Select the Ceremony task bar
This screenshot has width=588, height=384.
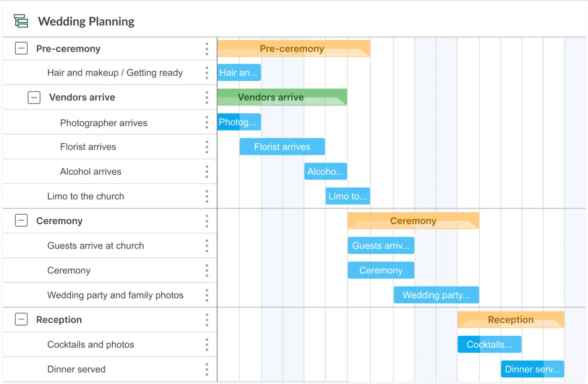pyautogui.click(x=381, y=270)
